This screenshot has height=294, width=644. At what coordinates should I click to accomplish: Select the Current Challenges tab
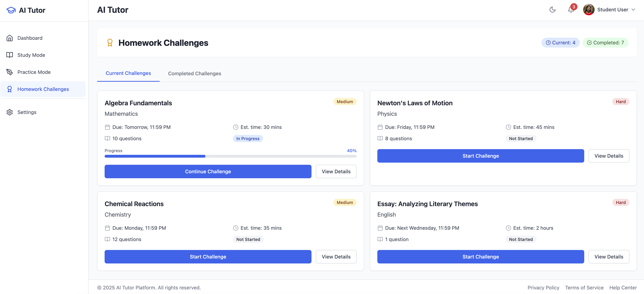point(128,73)
